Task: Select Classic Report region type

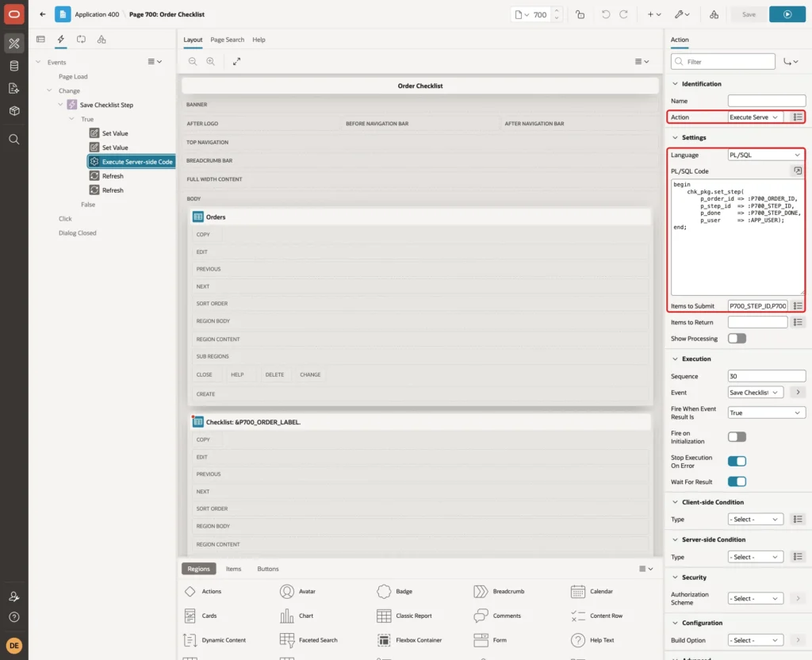Action: tap(404, 616)
